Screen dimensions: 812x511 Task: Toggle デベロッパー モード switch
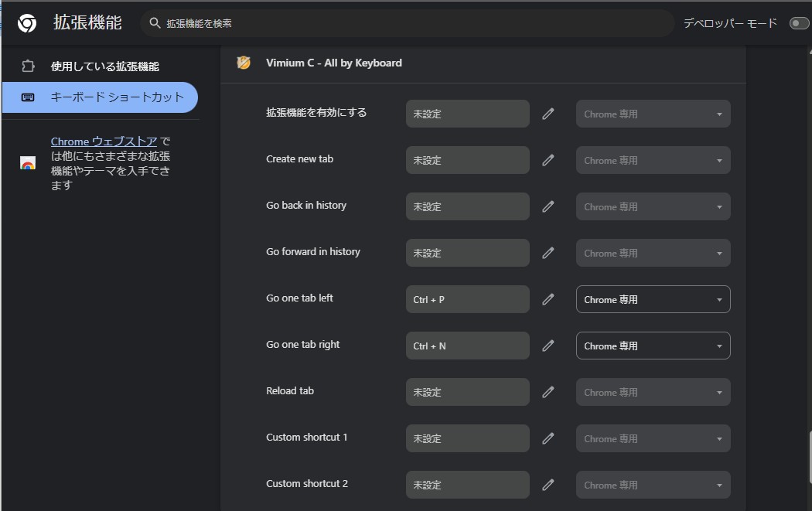(799, 23)
